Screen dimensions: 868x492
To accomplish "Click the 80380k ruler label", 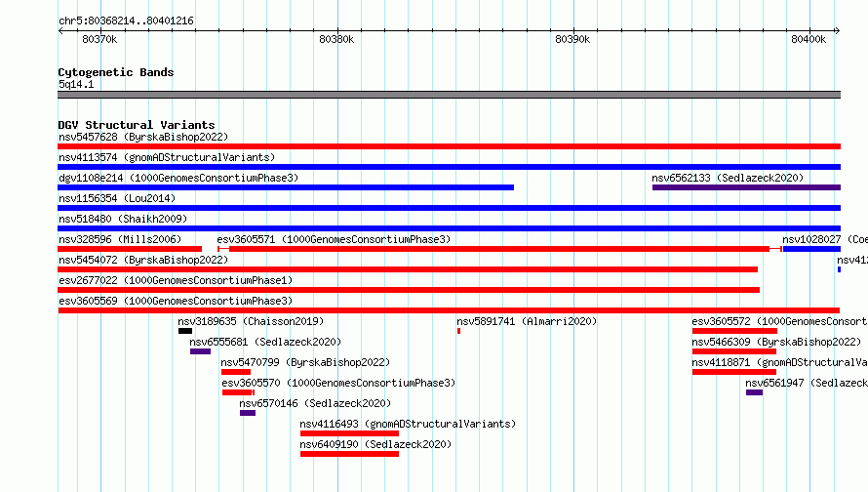I will 336,39.
